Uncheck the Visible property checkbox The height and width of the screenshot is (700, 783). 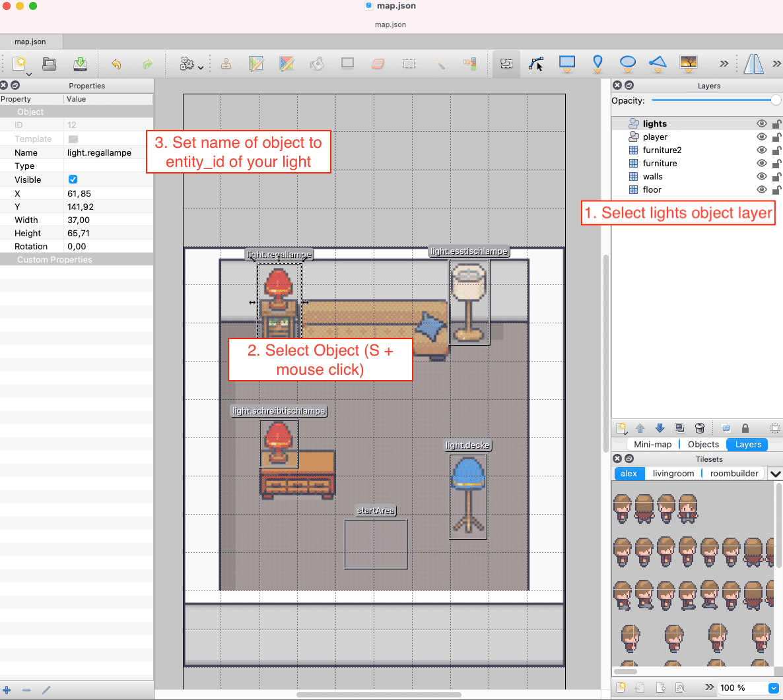point(73,179)
